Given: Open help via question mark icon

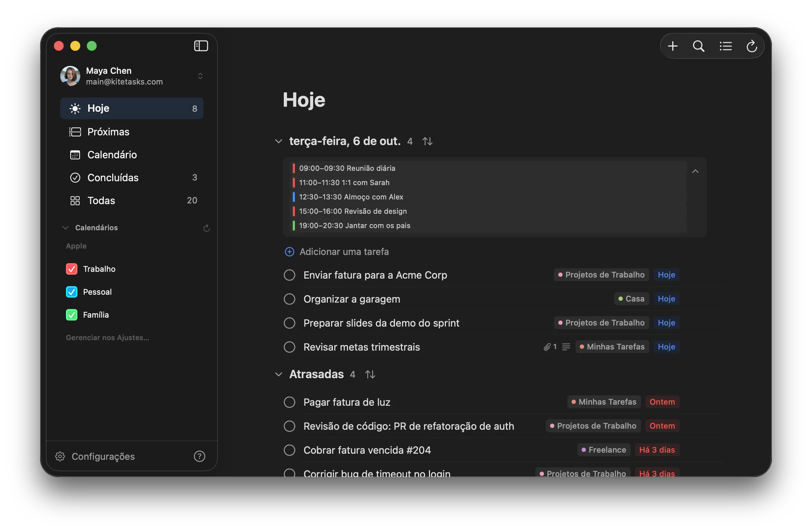Looking at the screenshot, I should [x=199, y=456].
